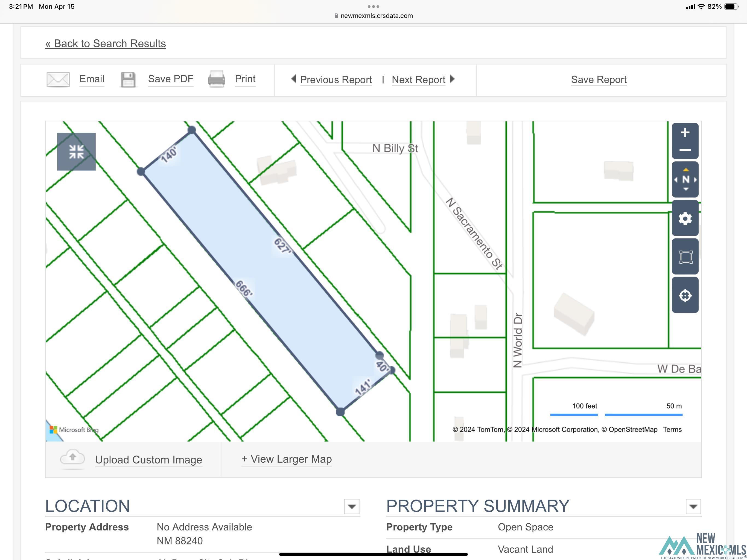Viewport: 747px width, 560px height.
Task: Open View Larger Map
Action: click(286, 459)
